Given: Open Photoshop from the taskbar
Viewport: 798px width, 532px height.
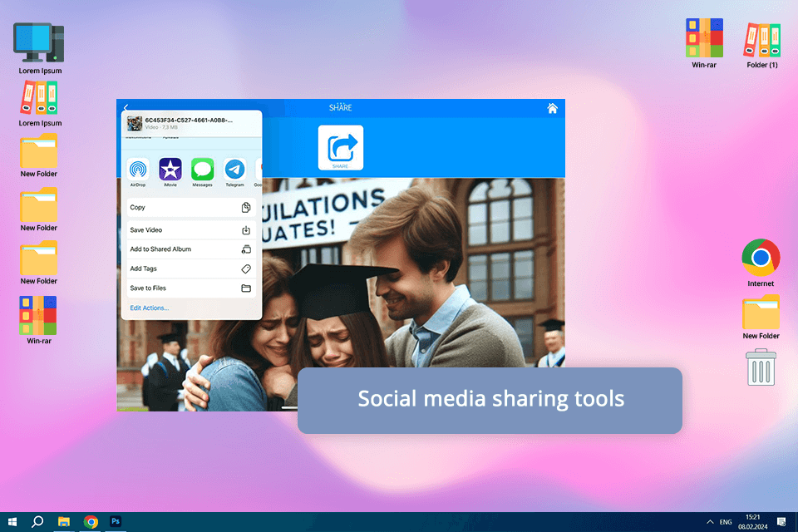Looking at the screenshot, I should (116, 522).
